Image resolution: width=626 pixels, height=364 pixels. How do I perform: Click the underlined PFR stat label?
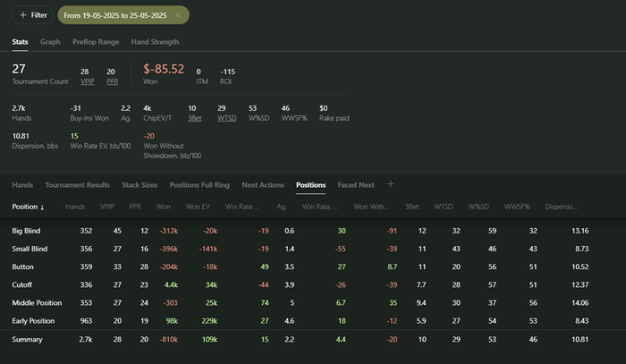pos(111,82)
